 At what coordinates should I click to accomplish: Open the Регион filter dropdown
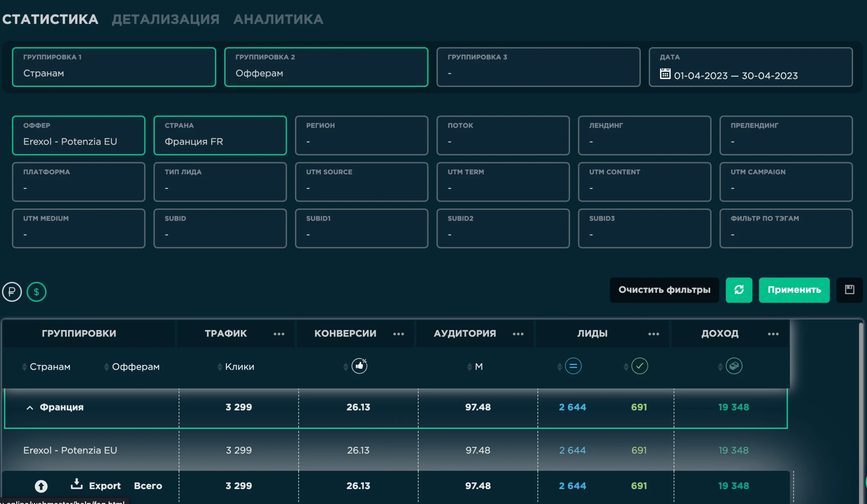[361, 135]
